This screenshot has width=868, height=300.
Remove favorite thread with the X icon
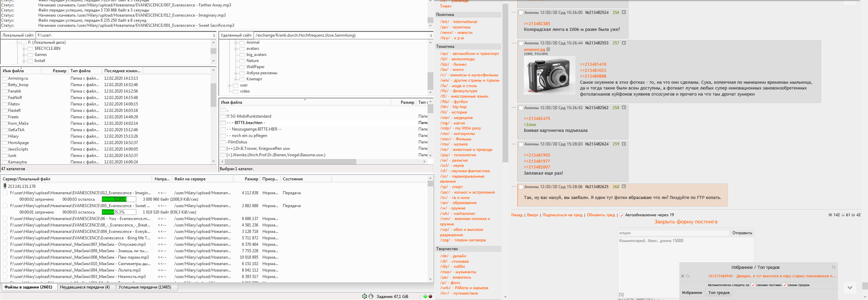(683, 276)
